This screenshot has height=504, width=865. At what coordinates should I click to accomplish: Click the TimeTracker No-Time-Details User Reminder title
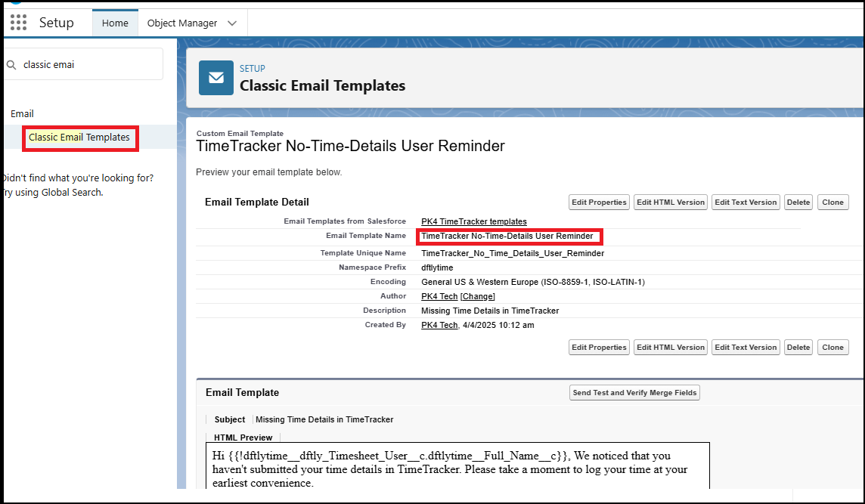(x=350, y=146)
